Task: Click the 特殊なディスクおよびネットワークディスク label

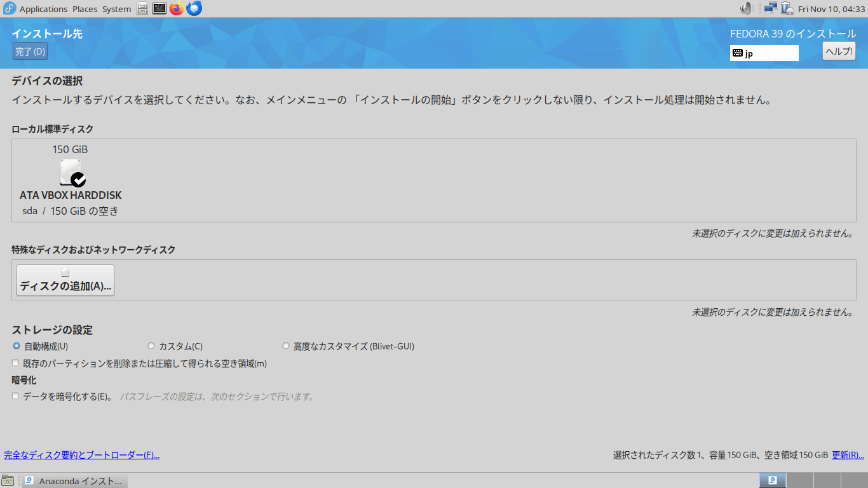Action: point(93,250)
